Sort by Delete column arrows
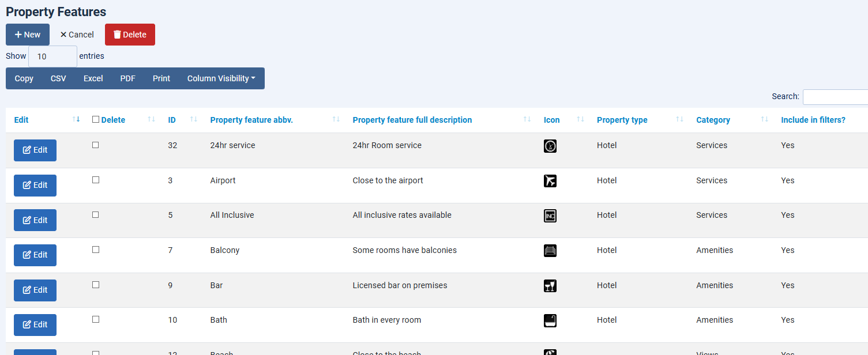The width and height of the screenshot is (868, 355). pyautogui.click(x=151, y=119)
